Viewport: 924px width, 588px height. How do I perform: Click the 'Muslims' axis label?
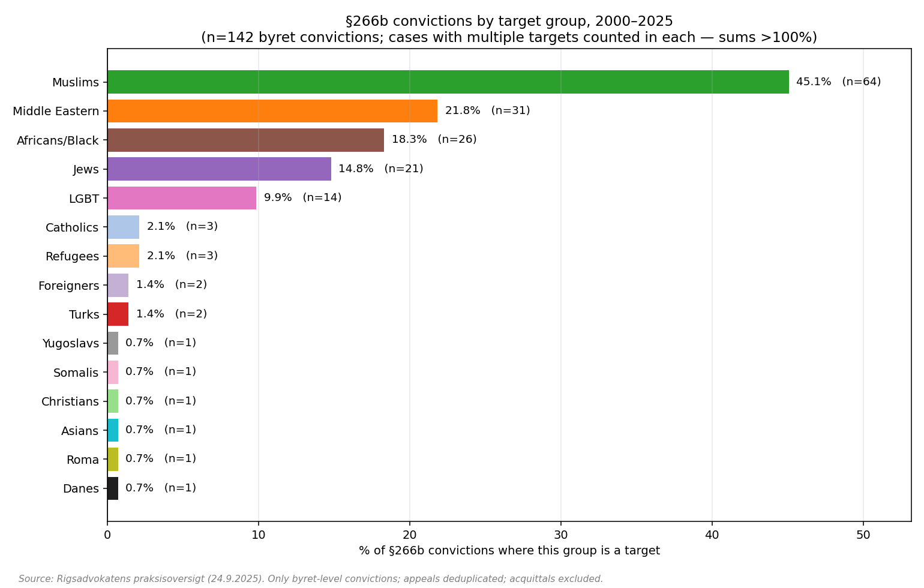[x=75, y=82]
